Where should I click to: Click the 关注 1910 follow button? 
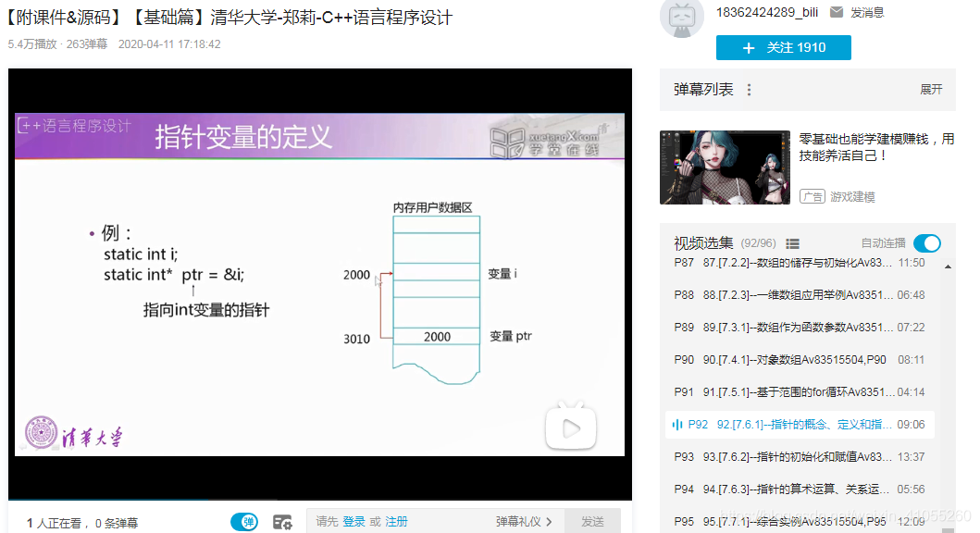coord(783,47)
